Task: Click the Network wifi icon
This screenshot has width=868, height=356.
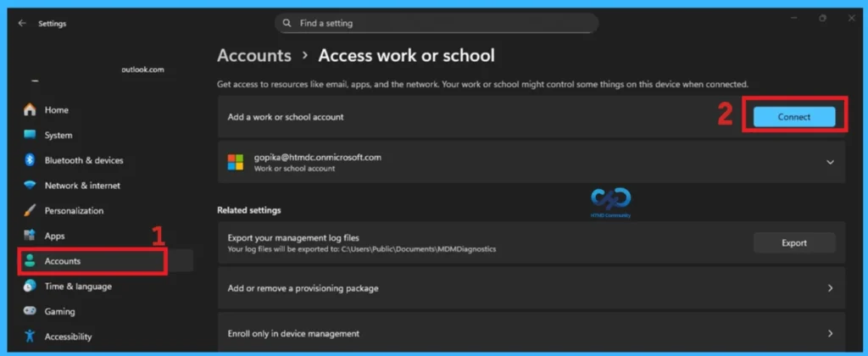Action: pos(30,186)
